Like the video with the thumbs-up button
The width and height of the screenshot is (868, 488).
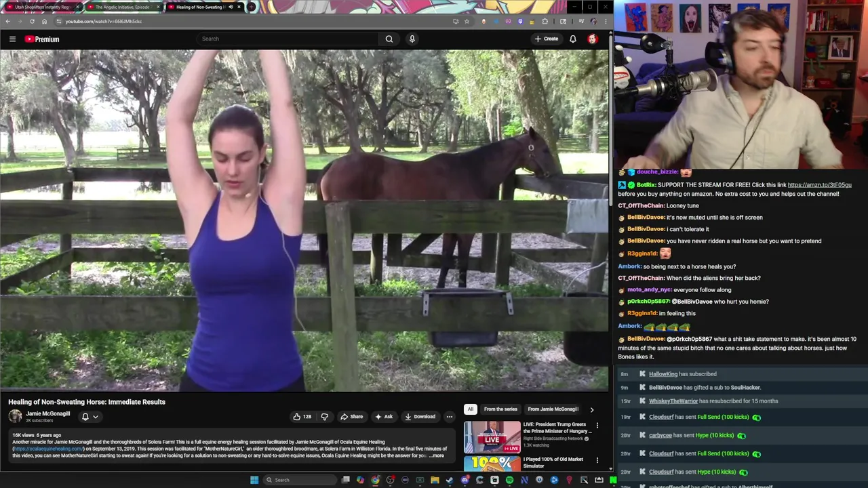point(302,417)
